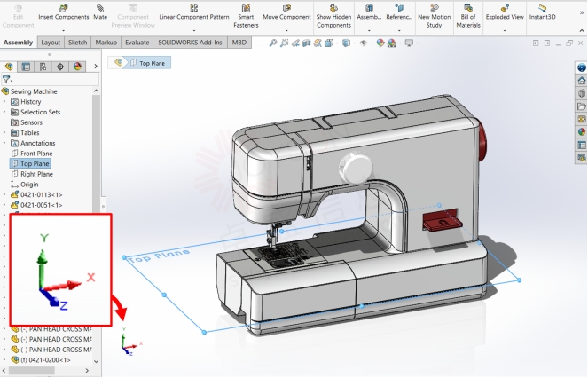Open the Markup tab
Image resolution: width=588 pixels, height=378 pixels.
[106, 43]
